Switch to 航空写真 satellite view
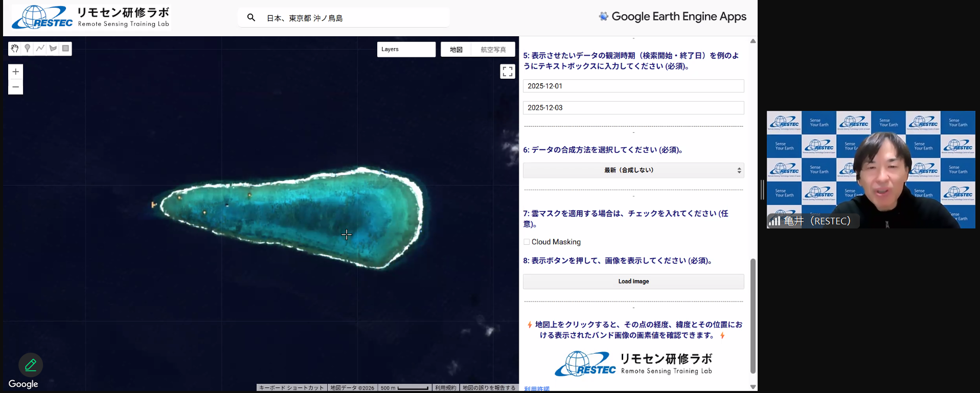This screenshot has height=393, width=980. [x=493, y=50]
